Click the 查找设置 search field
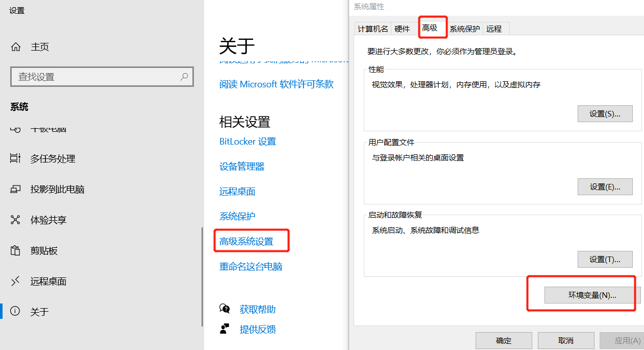This screenshot has height=350, width=644. click(x=102, y=77)
